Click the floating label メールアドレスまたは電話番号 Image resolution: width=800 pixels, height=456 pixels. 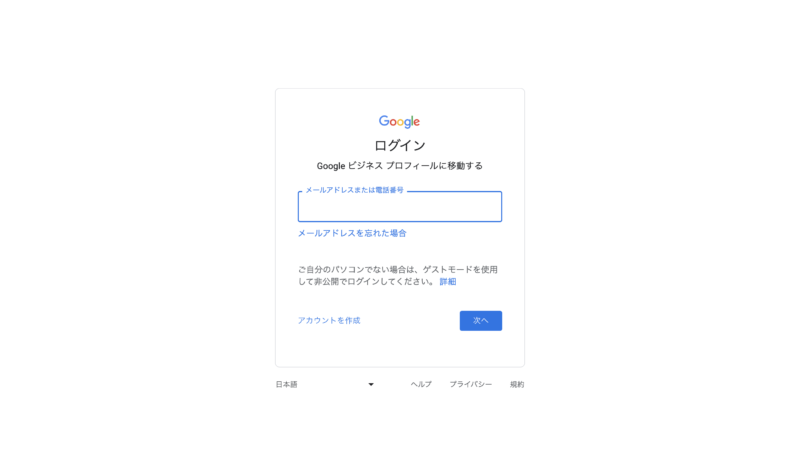pyautogui.click(x=354, y=190)
